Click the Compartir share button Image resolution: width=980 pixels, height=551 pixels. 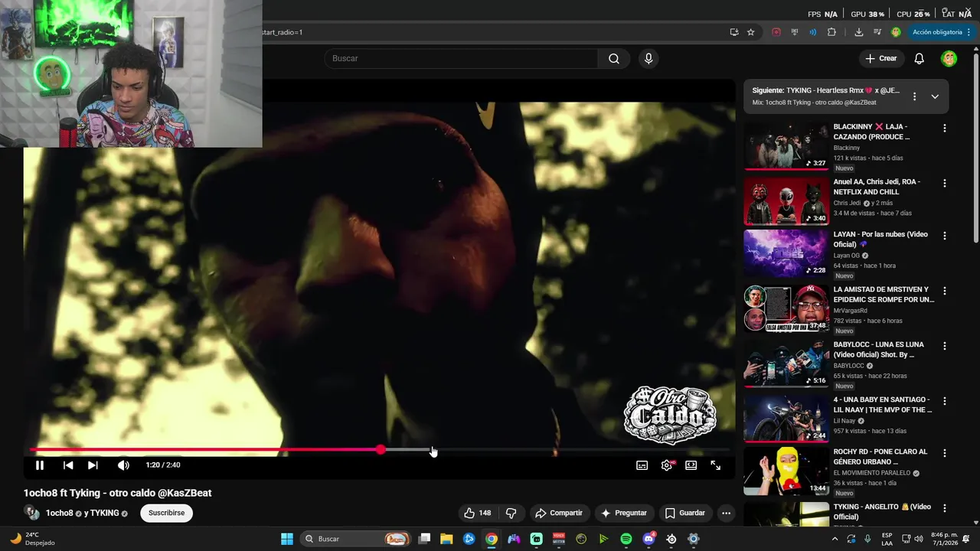pos(559,513)
